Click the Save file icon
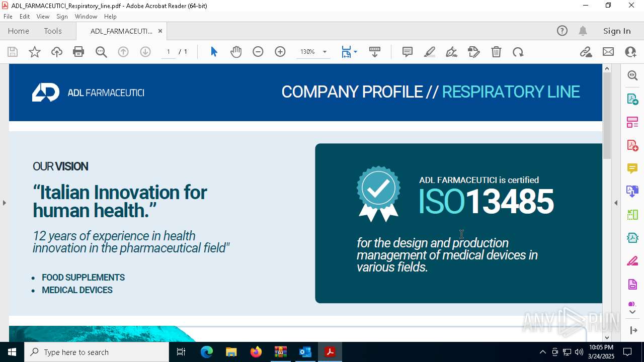Image resolution: width=644 pixels, height=362 pixels. click(13, 52)
